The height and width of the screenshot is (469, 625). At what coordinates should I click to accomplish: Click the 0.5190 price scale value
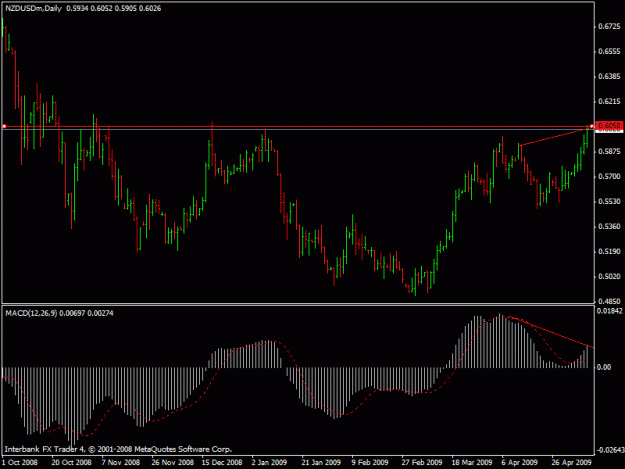click(x=609, y=251)
